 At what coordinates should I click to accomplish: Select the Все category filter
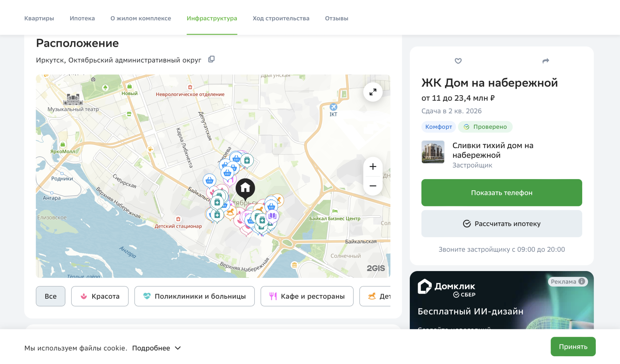pyautogui.click(x=51, y=296)
